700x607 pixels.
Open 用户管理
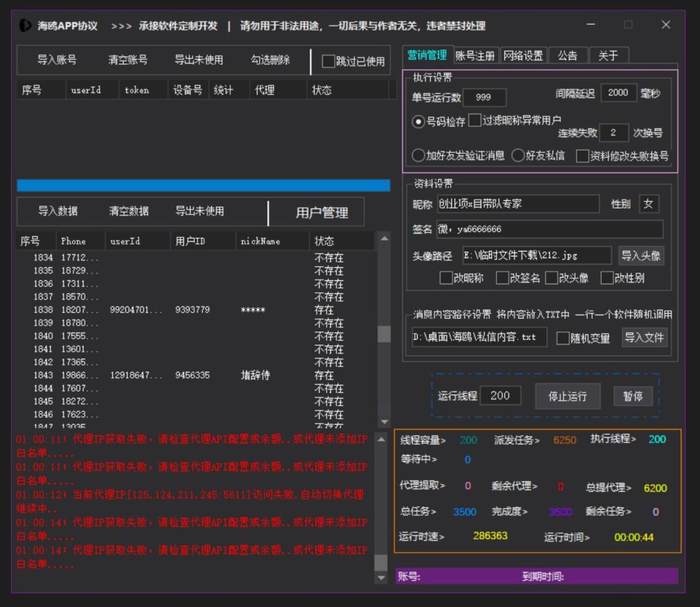point(321,211)
